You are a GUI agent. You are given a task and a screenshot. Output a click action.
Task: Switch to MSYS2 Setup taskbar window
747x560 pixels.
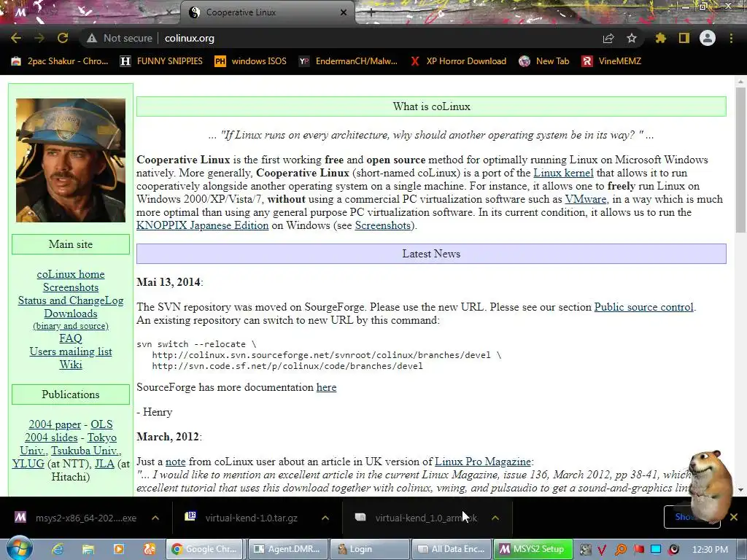pyautogui.click(x=533, y=549)
